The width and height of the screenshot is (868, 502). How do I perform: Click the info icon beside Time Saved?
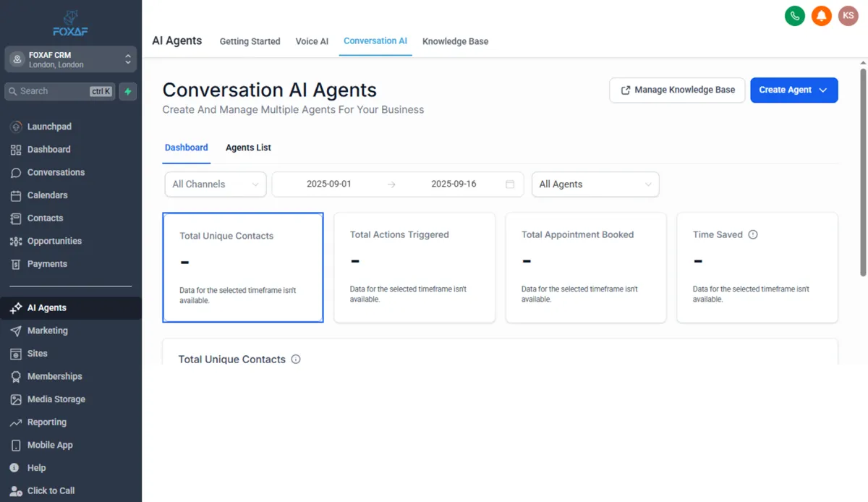(753, 234)
